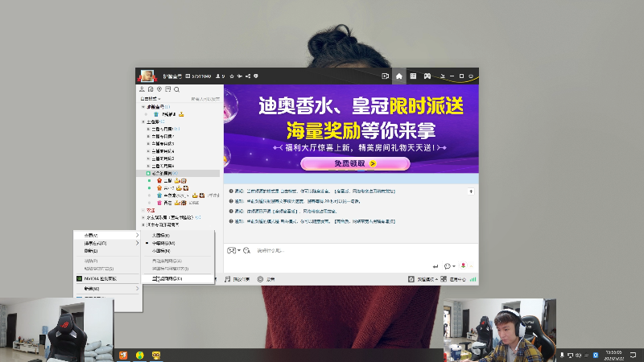Select the user row with the blue shirt in the highlighted channel
Screen dimensions: 644x362
tap(178, 195)
